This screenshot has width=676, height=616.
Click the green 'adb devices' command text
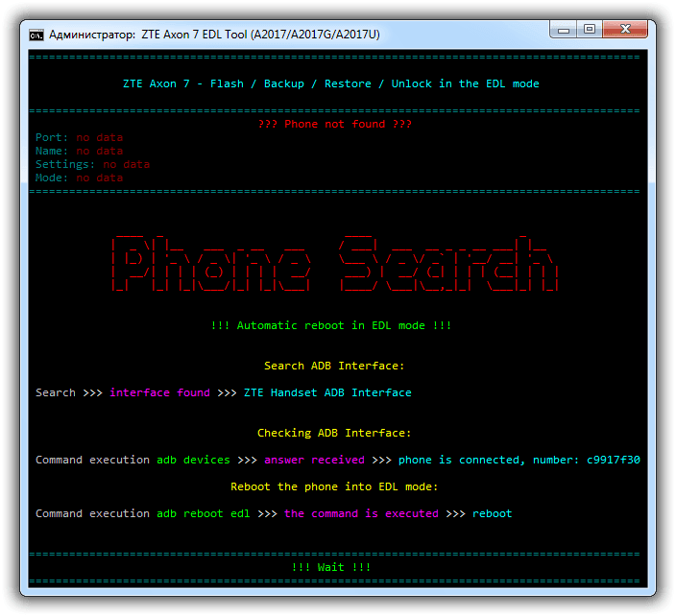click(193, 460)
